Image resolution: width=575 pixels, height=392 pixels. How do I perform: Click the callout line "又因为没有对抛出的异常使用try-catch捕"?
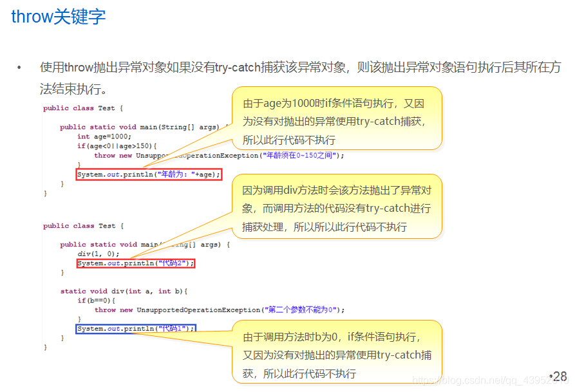337,355
